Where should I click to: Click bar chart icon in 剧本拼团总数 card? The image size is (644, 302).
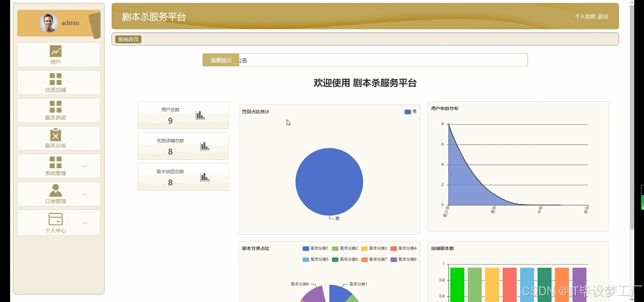205,177
